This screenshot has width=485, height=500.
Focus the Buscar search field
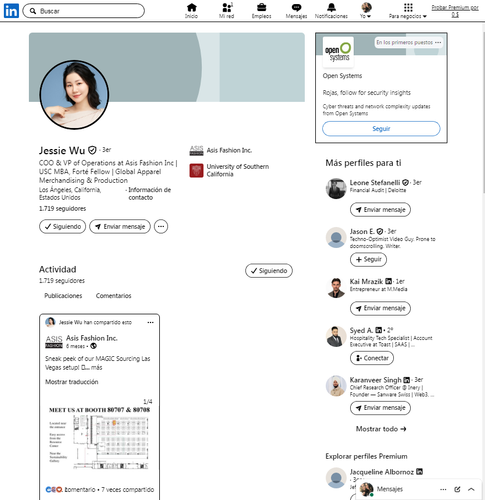83,11
